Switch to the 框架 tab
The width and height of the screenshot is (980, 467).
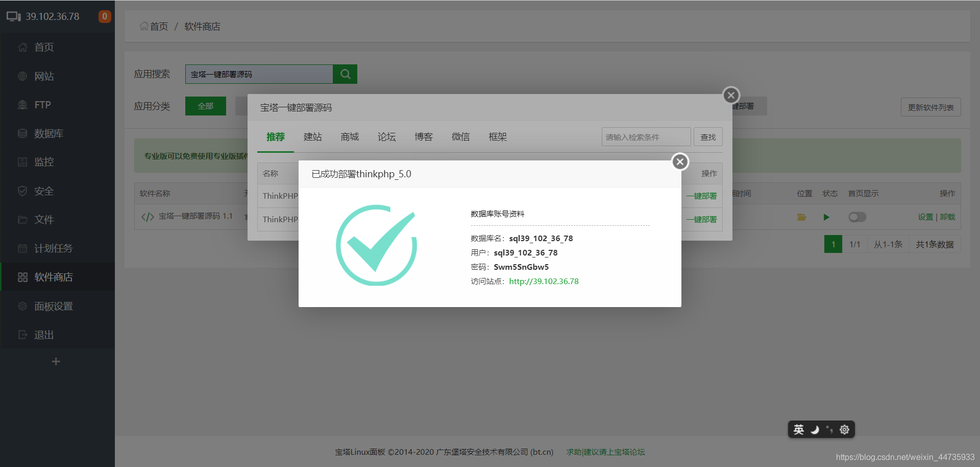pyautogui.click(x=498, y=137)
